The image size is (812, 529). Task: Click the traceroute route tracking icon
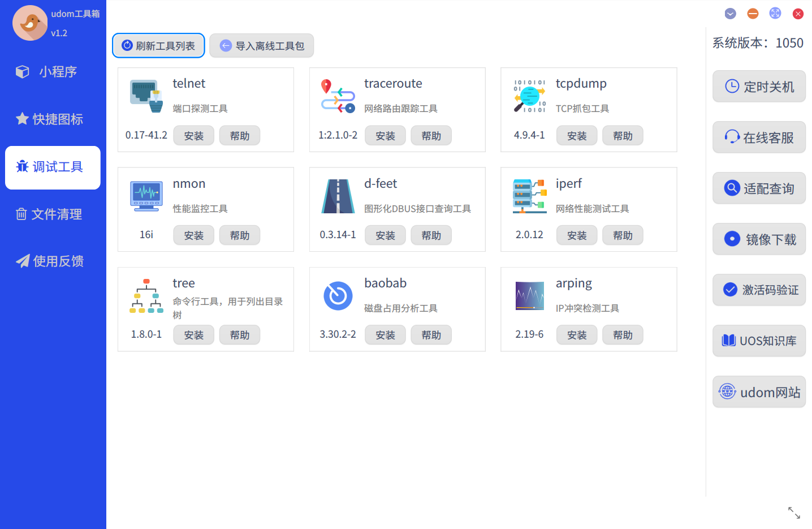click(x=338, y=96)
